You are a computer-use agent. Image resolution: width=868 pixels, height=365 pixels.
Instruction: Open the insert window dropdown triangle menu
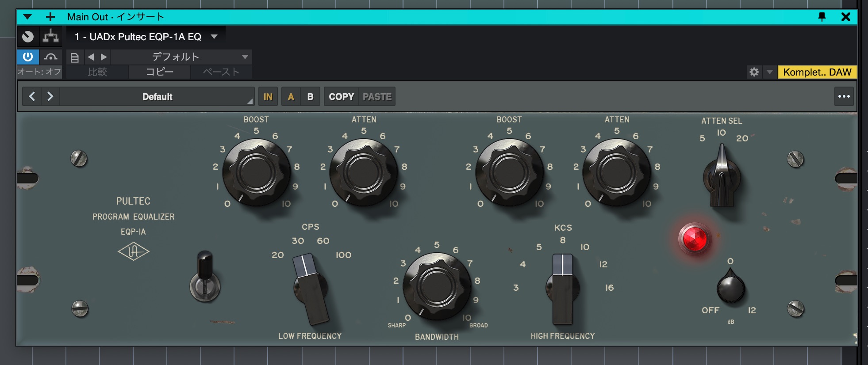tap(27, 17)
